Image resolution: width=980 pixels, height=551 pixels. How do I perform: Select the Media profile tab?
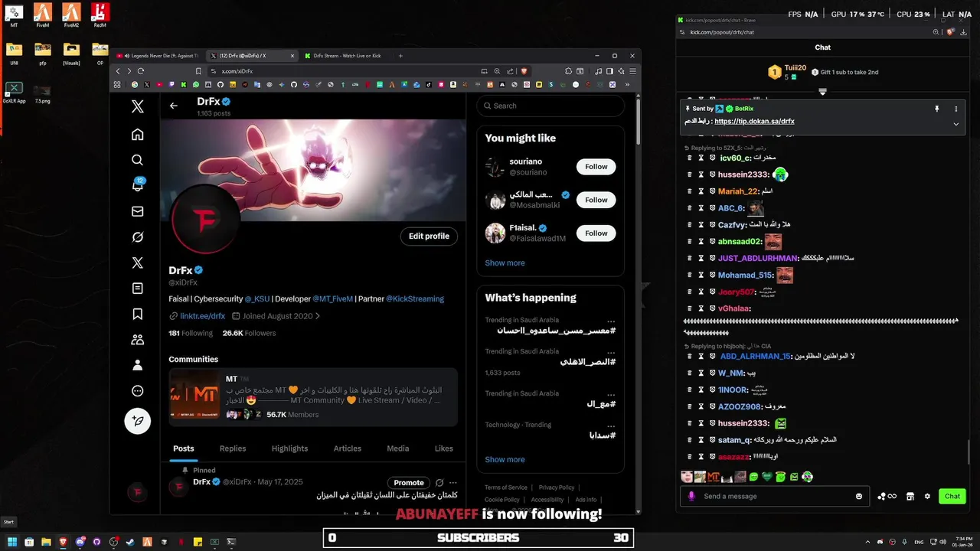(x=398, y=448)
